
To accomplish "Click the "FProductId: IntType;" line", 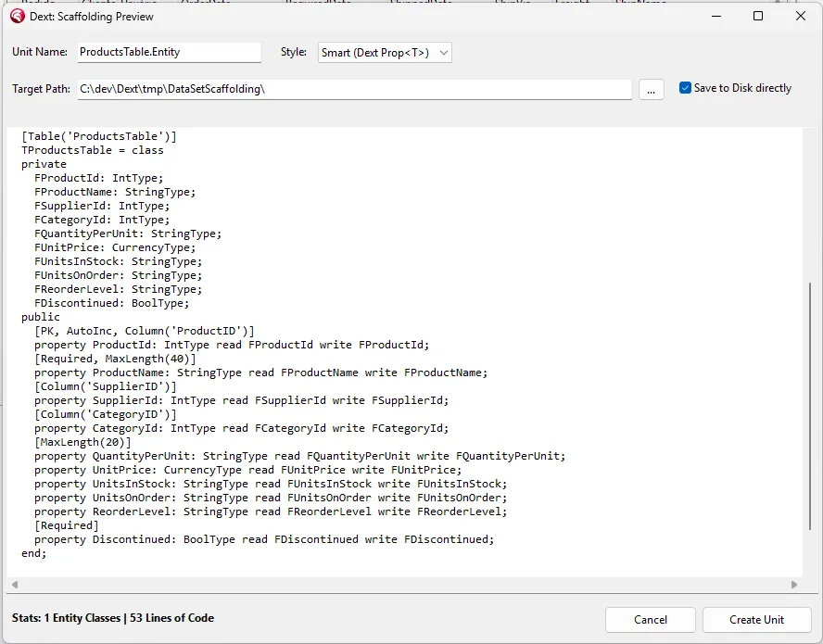I will click(x=98, y=179).
